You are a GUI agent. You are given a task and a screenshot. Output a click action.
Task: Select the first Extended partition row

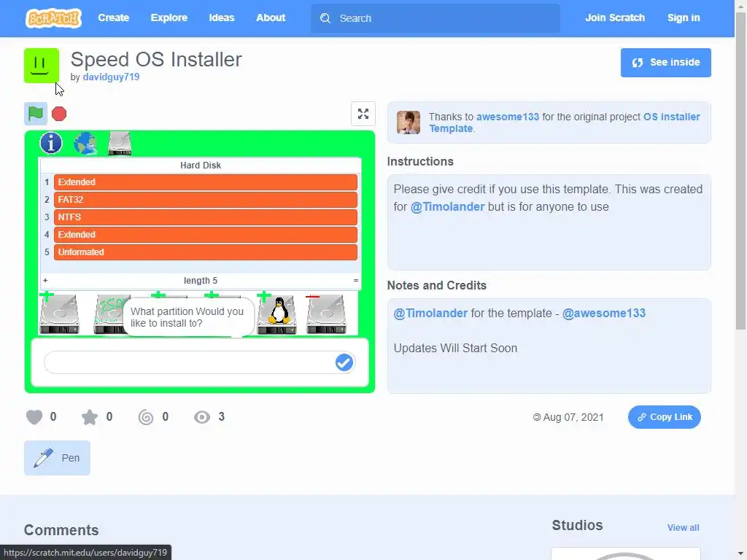pos(205,182)
